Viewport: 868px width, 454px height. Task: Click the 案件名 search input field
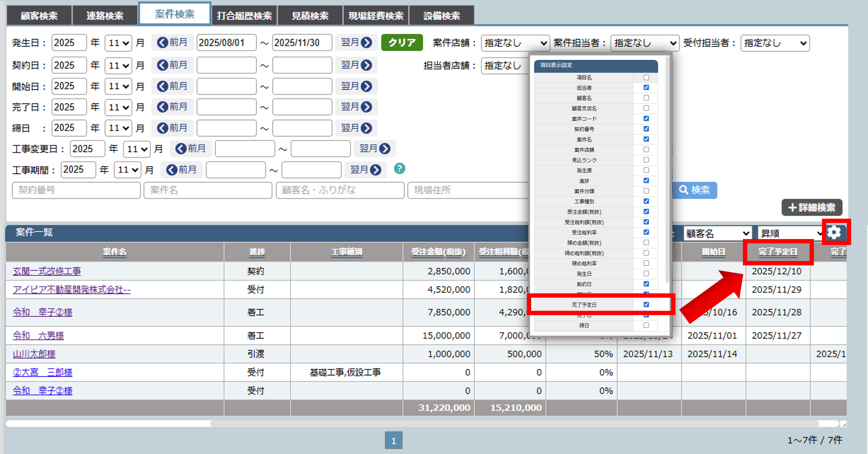click(x=208, y=190)
